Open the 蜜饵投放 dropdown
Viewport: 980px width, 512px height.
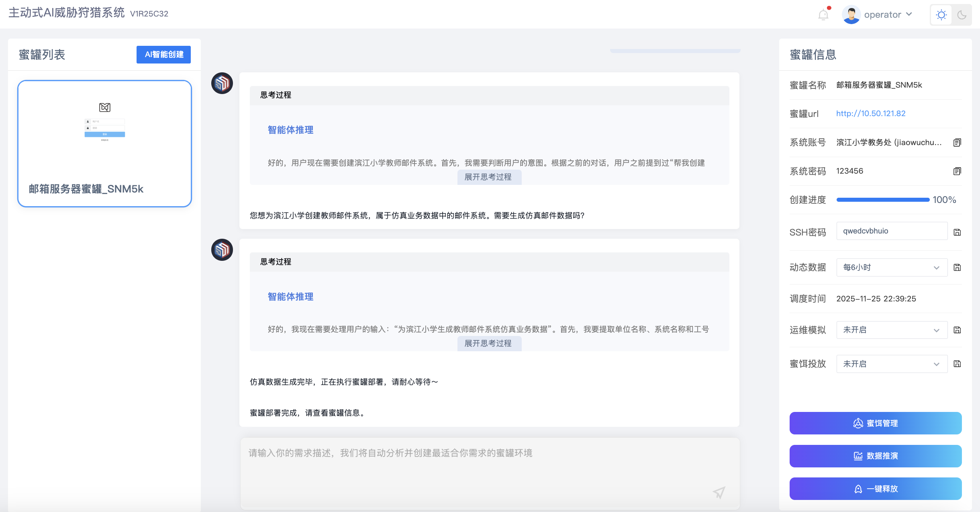pos(892,364)
